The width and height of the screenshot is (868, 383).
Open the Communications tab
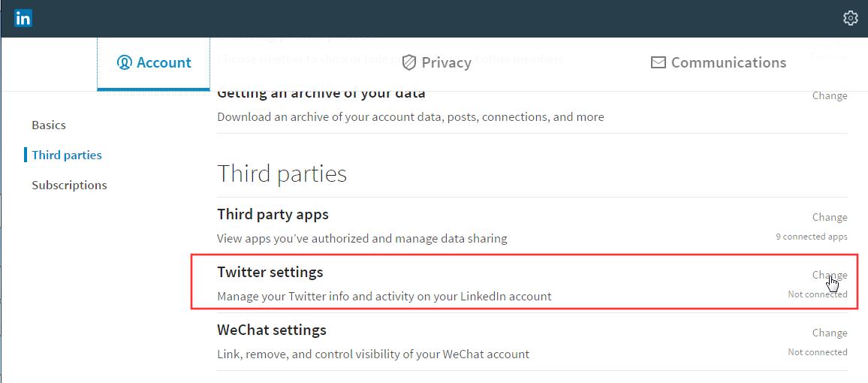719,62
